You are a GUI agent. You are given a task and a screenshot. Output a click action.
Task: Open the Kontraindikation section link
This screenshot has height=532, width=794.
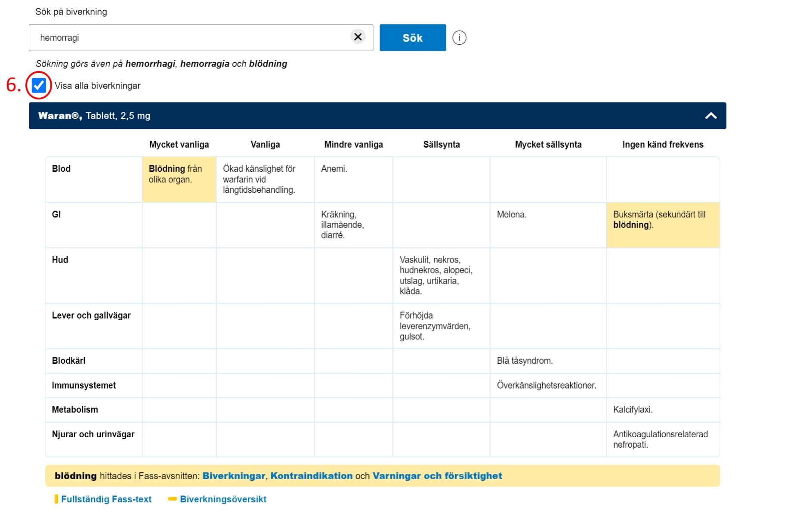click(311, 476)
